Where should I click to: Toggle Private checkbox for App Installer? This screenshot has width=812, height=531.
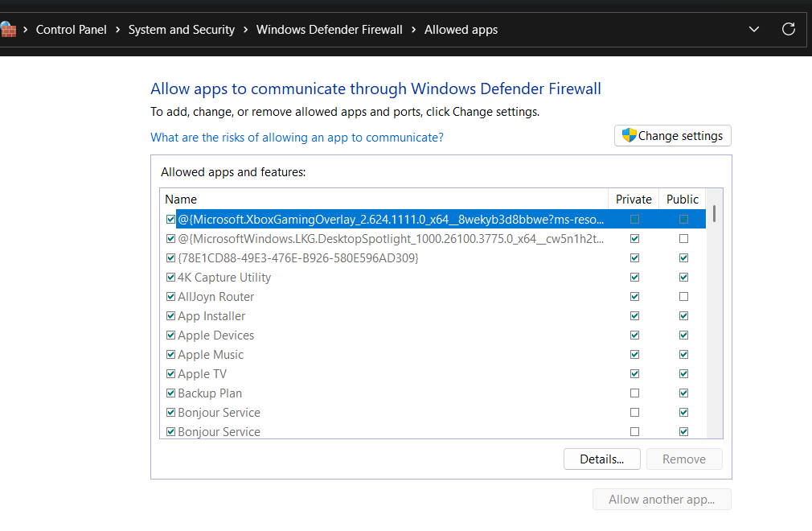point(634,315)
